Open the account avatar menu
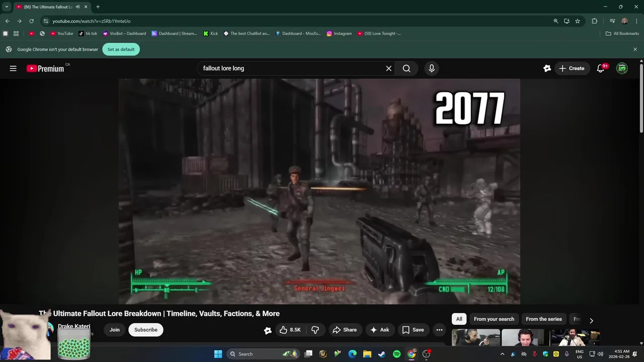The image size is (644, 362). tap(622, 68)
